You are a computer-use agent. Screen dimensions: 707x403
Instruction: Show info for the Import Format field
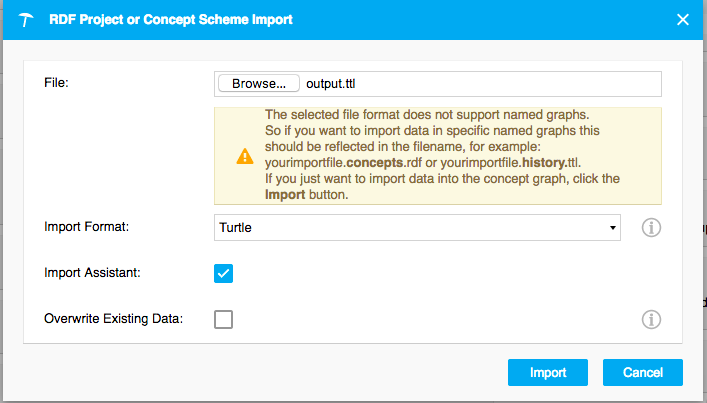651,228
